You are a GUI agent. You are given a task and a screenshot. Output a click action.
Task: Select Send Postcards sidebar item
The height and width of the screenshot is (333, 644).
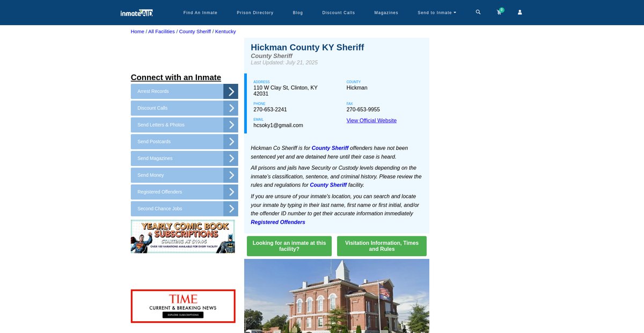pos(177,142)
